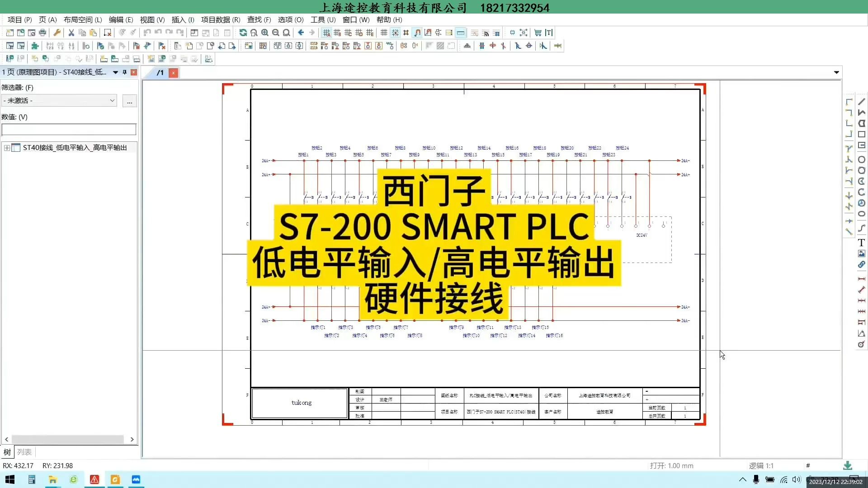Select the Circle drawing tool
Screen dimensions: 868x488
(862, 160)
